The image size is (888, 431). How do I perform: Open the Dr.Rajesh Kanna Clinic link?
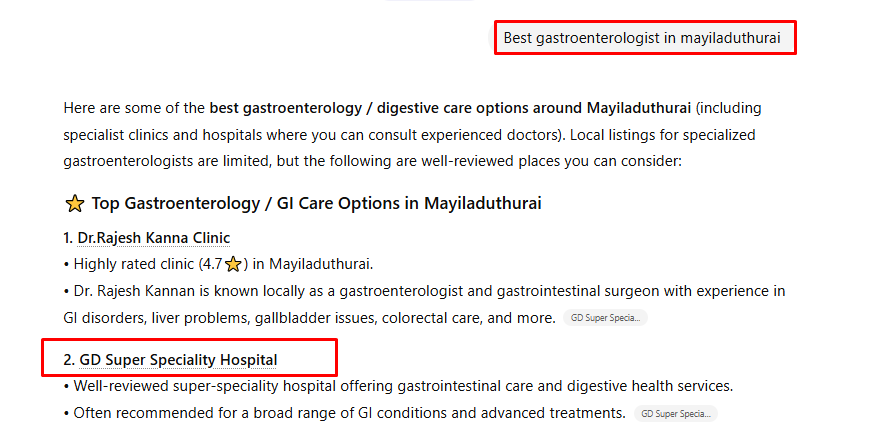pos(153,238)
